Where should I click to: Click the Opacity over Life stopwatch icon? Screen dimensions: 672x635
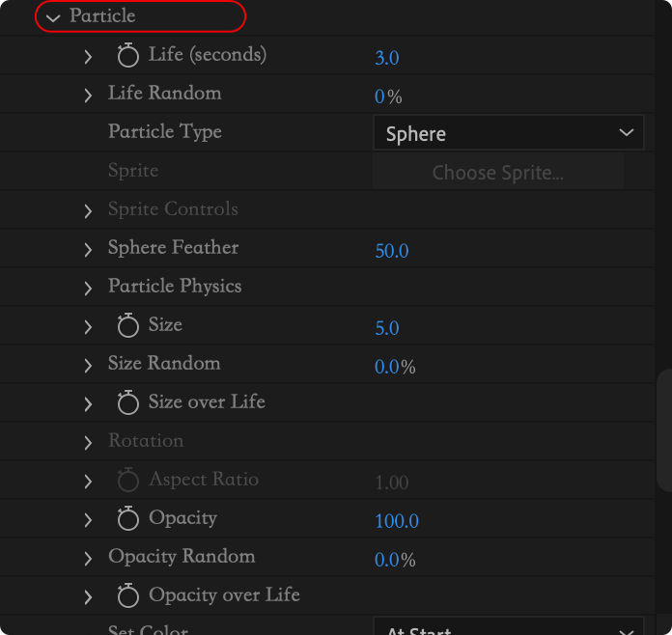[128, 595]
